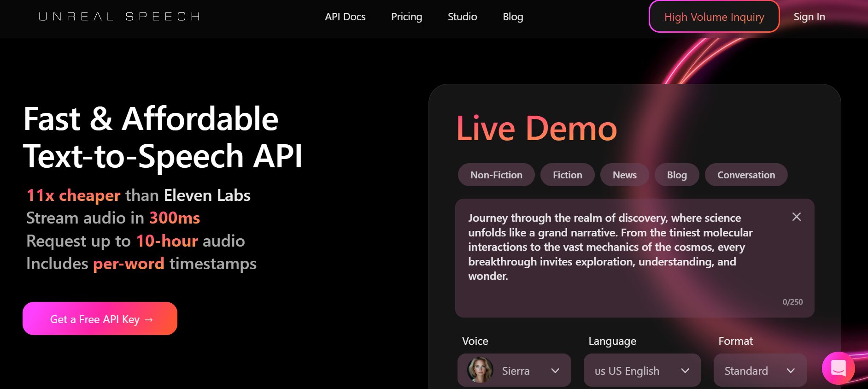This screenshot has height=389, width=868.
Task: Click the 'Stream audio in 300ms' line
Action: click(113, 218)
